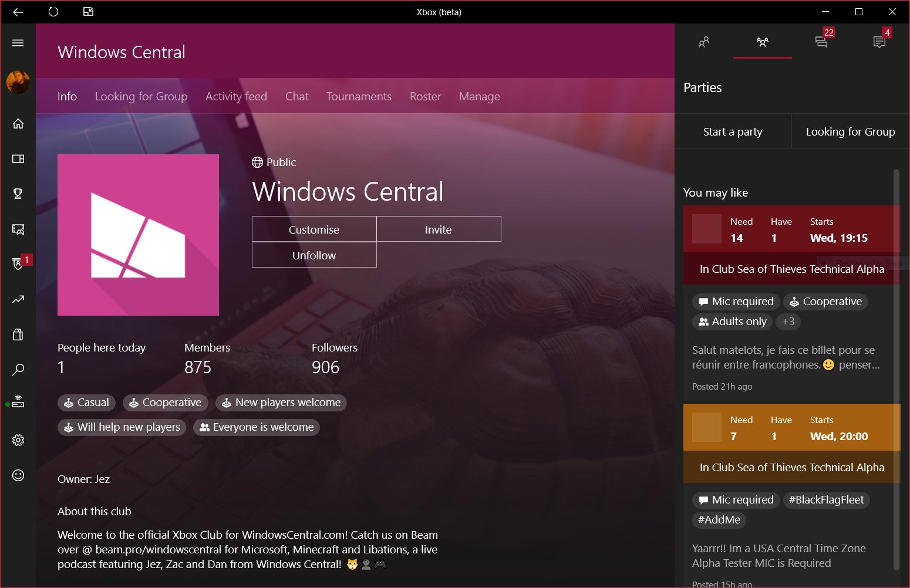Open Game DVR captures in the sidebar

pos(18,229)
